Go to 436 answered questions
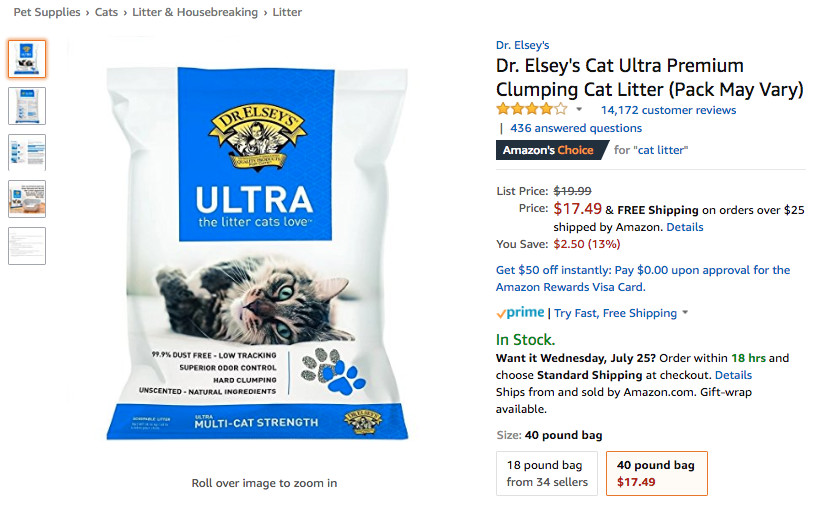 coord(576,128)
